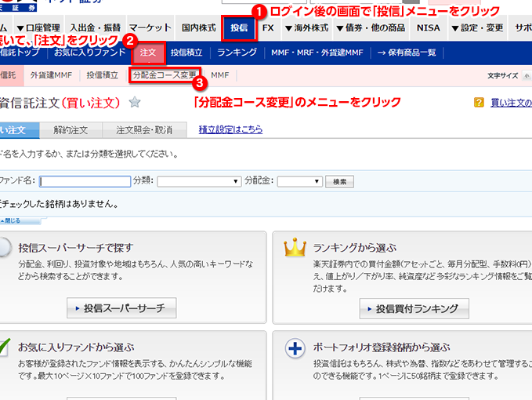Open the 分類 dropdown list
Viewport: 532px width, 400px height.
pos(199,181)
